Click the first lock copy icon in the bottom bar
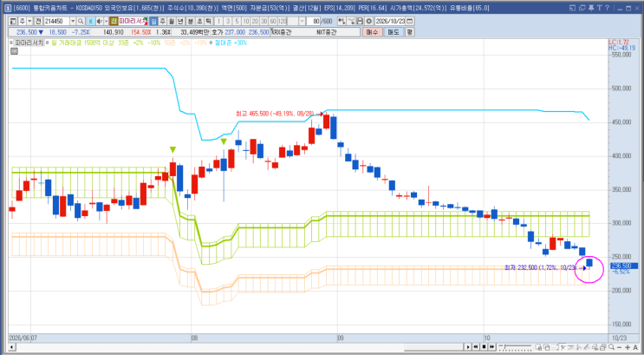The height and width of the screenshot is (355, 644). (538, 347)
